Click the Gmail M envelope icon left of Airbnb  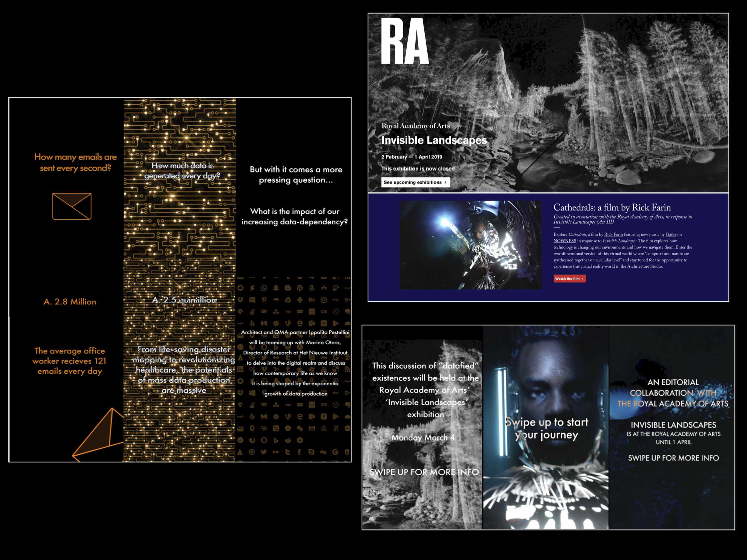click(312, 428)
